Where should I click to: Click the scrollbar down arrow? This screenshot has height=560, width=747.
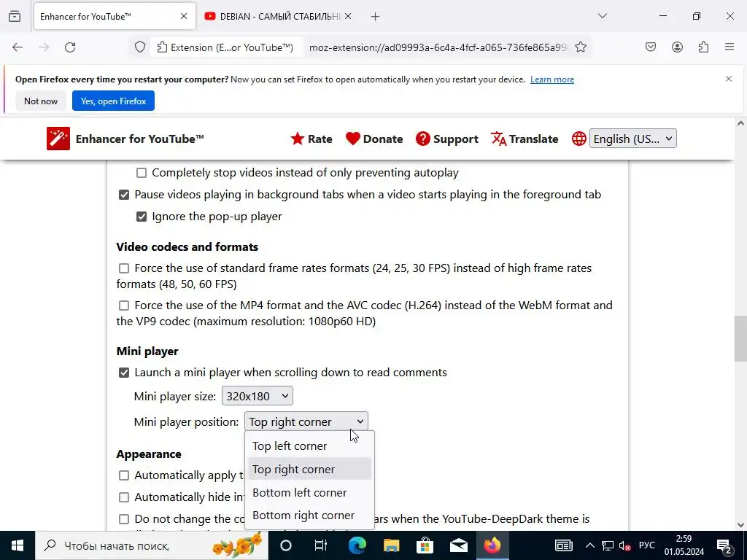(x=740, y=525)
